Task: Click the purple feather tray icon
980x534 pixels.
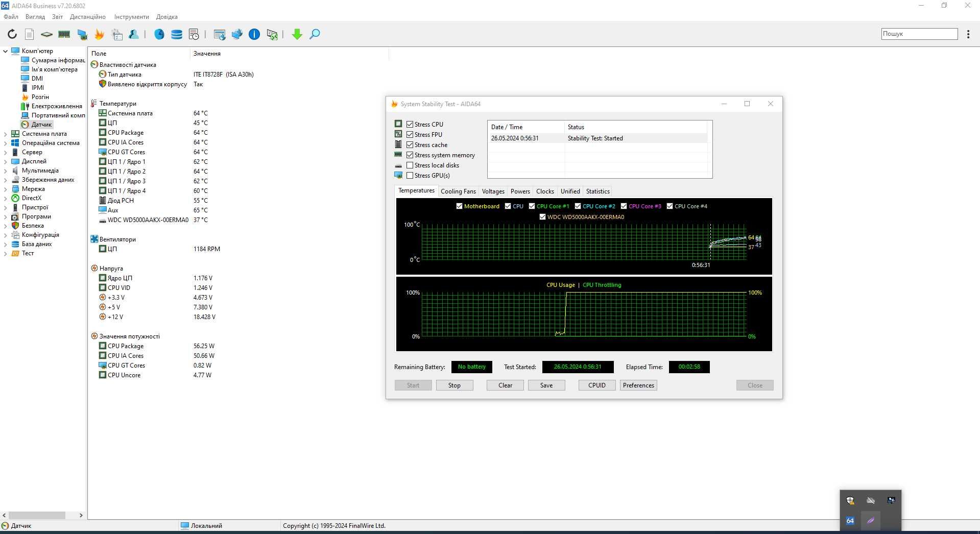Action: 871,521
